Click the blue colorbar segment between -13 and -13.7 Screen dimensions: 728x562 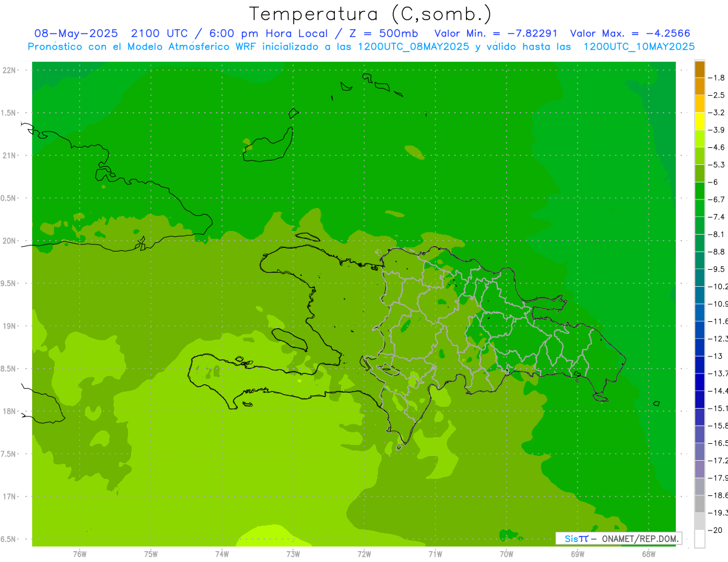pyautogui.click(x=699, y=364)
